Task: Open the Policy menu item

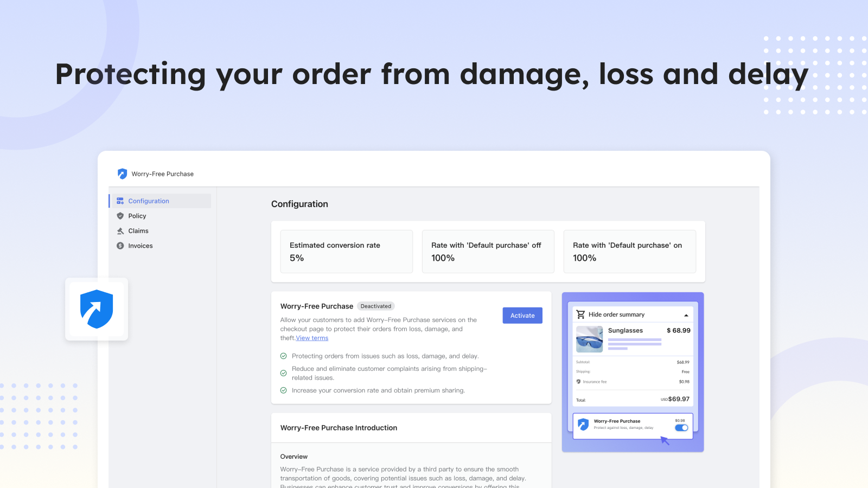Action: pos(137,216)
